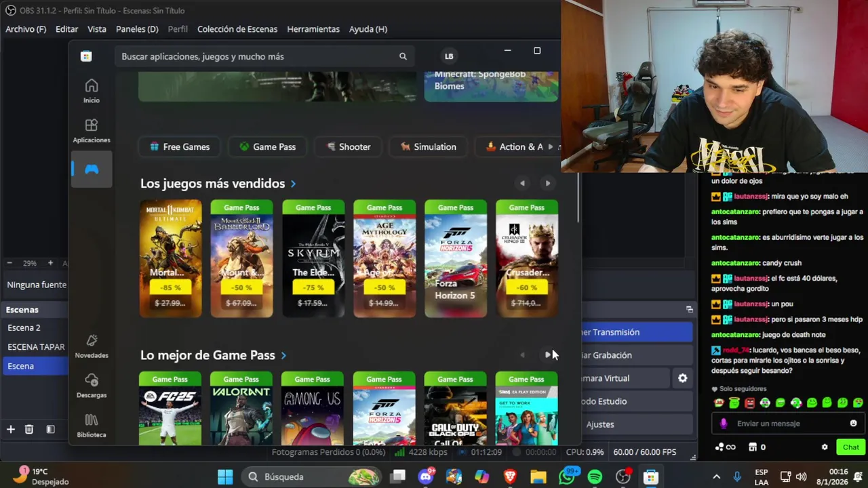This screenshot has height=488, width=868.
Task: Zoom out OBS preview with minus icon
Action: (9, 263)
